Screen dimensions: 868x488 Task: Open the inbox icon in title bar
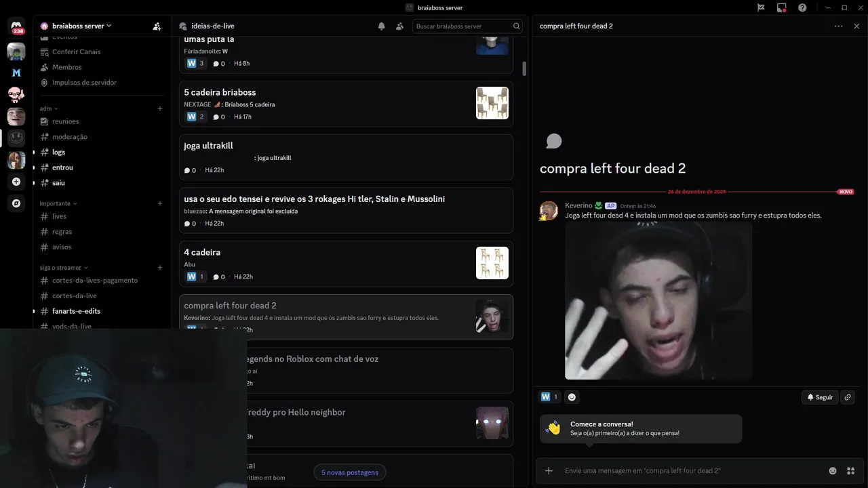(782, 7)
